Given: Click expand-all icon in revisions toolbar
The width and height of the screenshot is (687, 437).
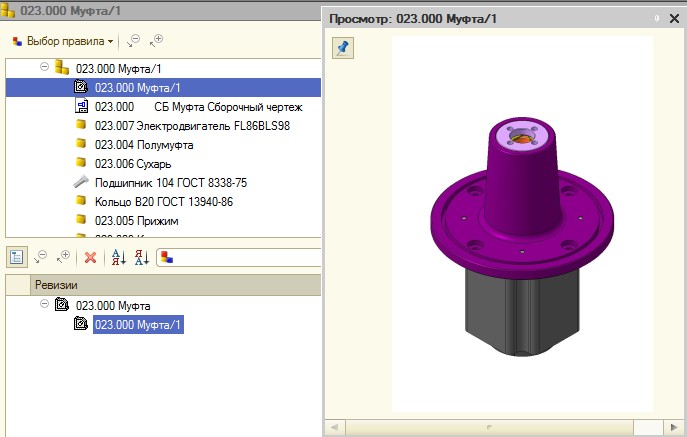Looking at the screenshot, I should [x=63, y=257].
